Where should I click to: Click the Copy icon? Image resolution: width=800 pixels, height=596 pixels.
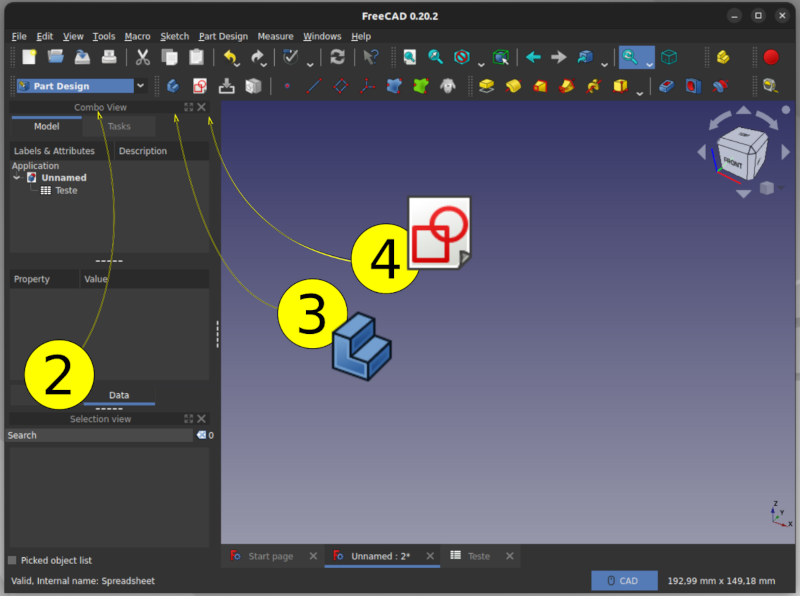point(169,57)
